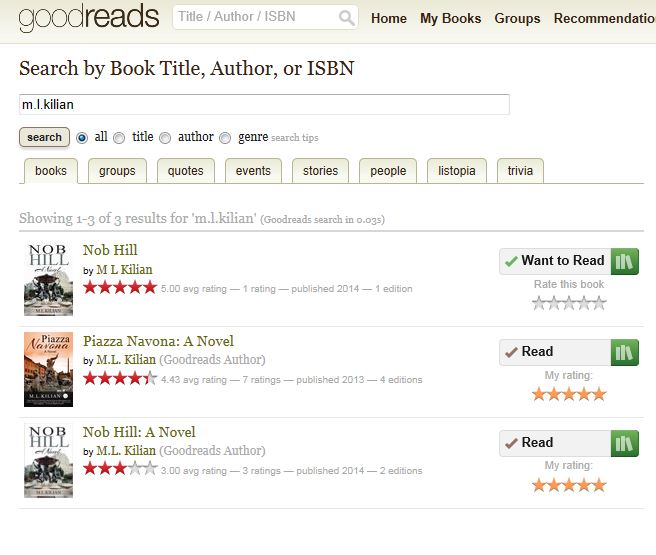Open the Piazza Navona: A Novel link
656x555 pixels.
click(158, 341)
